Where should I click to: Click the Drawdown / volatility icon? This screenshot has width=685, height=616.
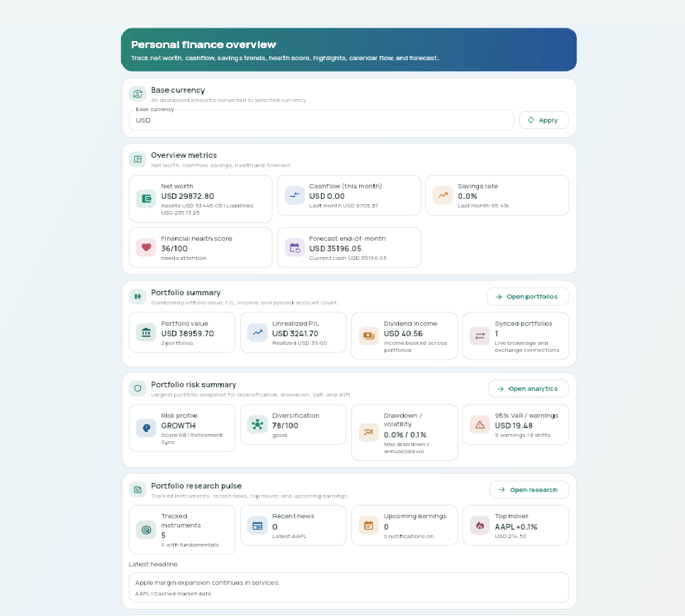click(369, 432)
